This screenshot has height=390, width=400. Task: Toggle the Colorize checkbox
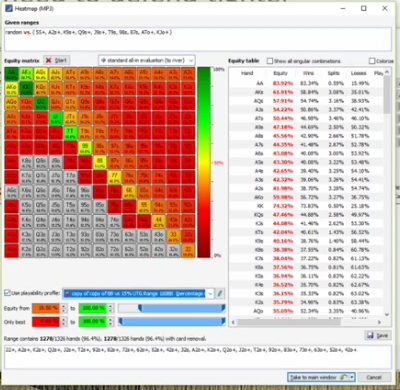pyautogui.click(x=372, y=61)
